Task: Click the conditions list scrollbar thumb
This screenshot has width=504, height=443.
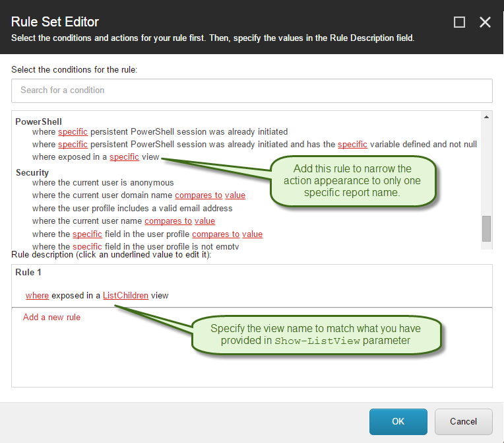Action: click(487, 228)
